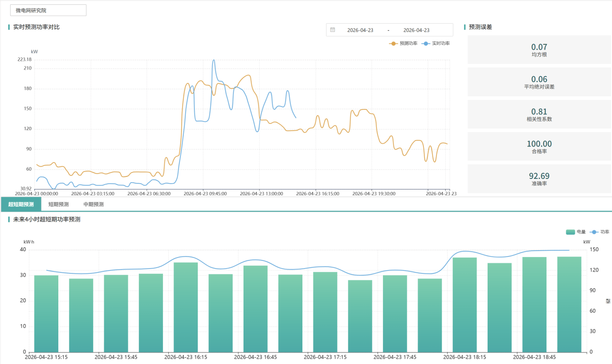Hide the 电量 bar series via legend
Image resolution: width=612 pixels, height=364 pixels.
click(576, 232)
